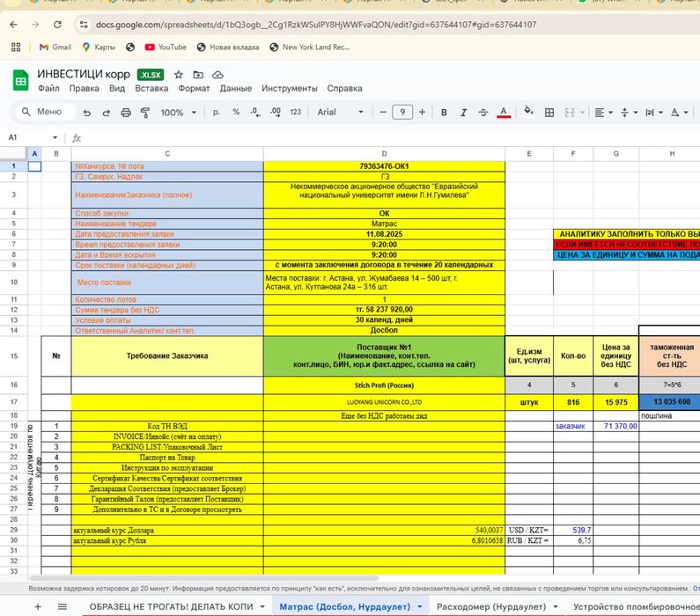Screen dimensions: 700x616
Task: Open the fill color bucket picker
Action: [x=528, y=113]
